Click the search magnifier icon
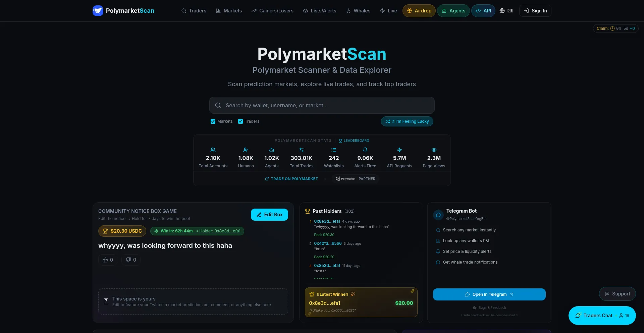The height and width of the screenshot is (333, 644). [218, 105]
